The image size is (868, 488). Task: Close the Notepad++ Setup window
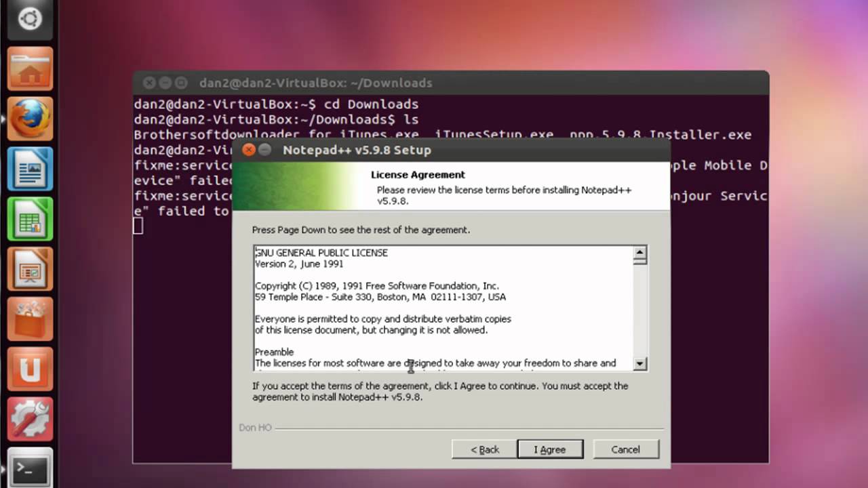click(x=249, y=150)
